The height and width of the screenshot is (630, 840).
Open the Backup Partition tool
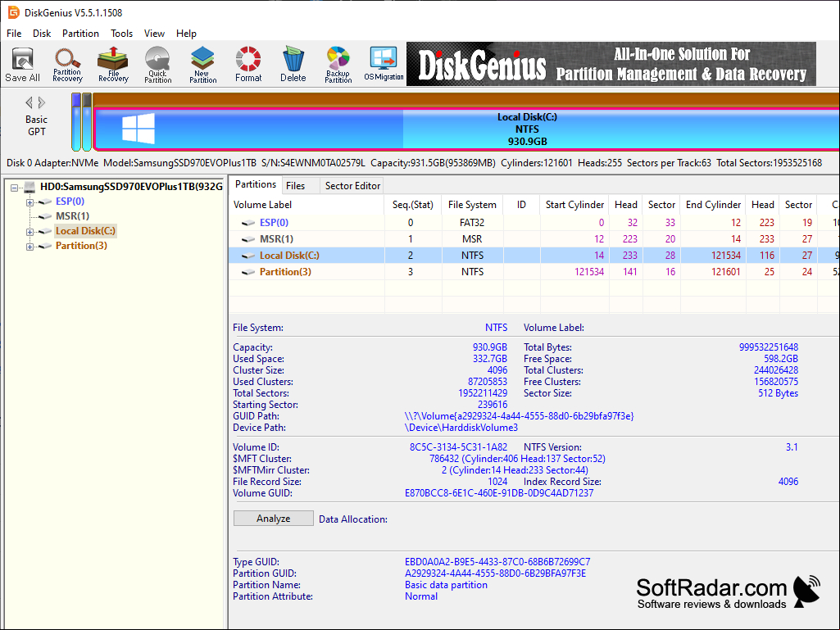click(x=338, y=64)
